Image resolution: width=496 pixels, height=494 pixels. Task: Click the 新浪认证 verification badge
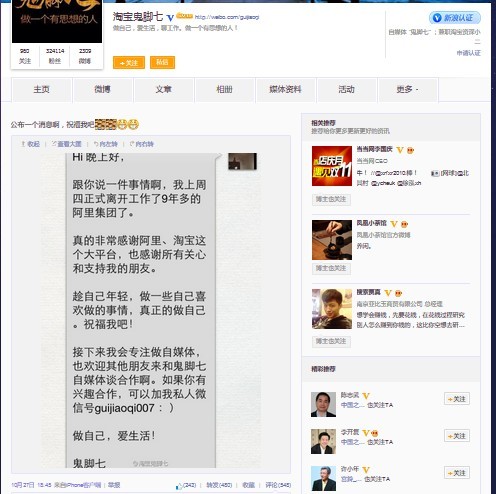coord(455,18)
